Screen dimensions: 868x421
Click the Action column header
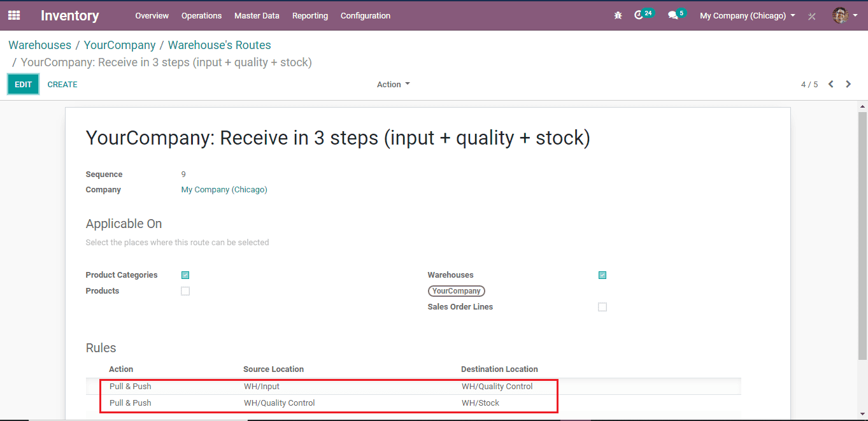tap(121, 369)
